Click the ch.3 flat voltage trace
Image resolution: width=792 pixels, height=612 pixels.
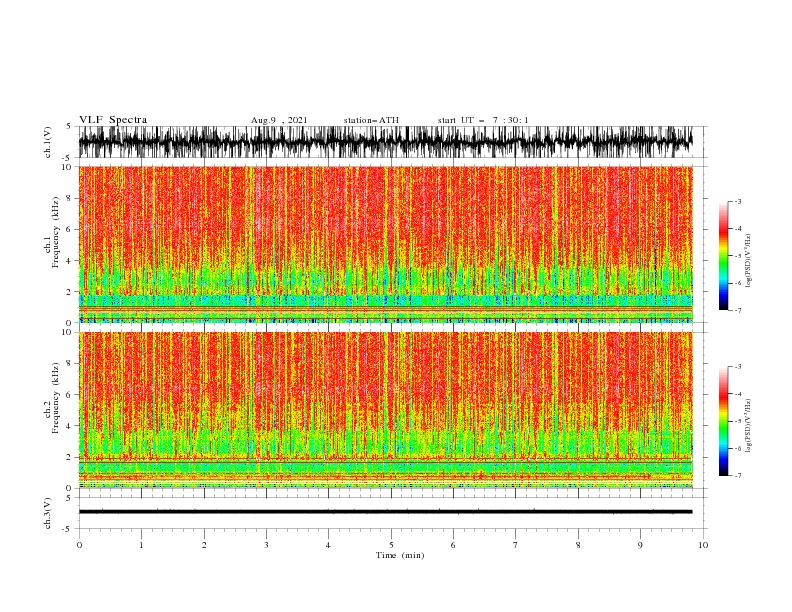pos(385,512)
